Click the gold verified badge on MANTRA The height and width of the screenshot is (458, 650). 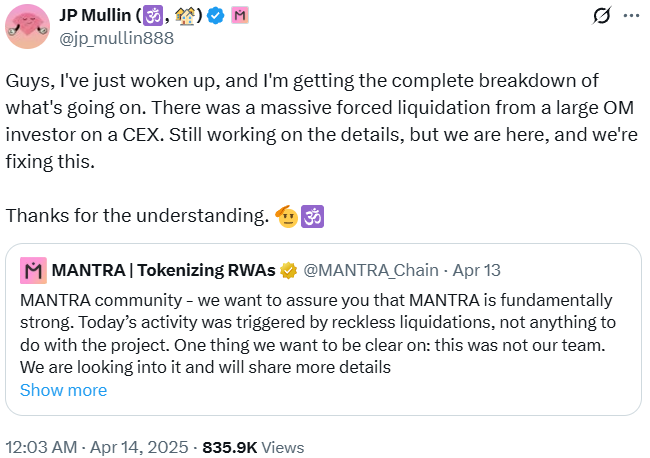(x=289, y=270)
